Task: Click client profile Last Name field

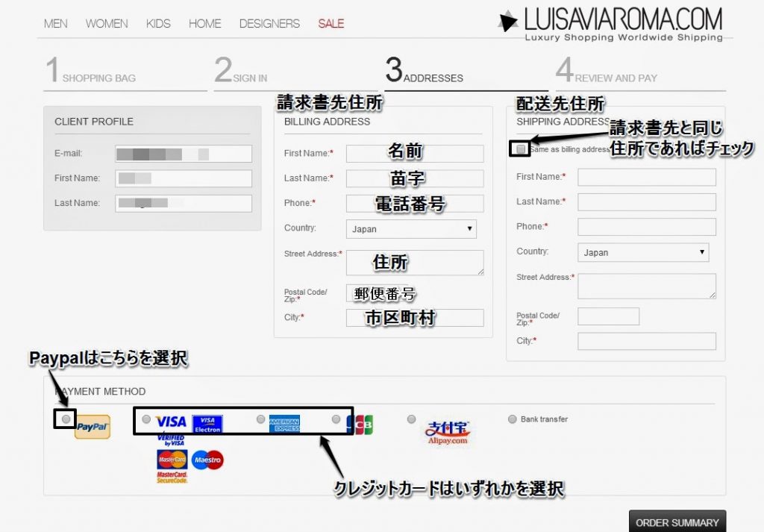Action: tap(184, 203)
